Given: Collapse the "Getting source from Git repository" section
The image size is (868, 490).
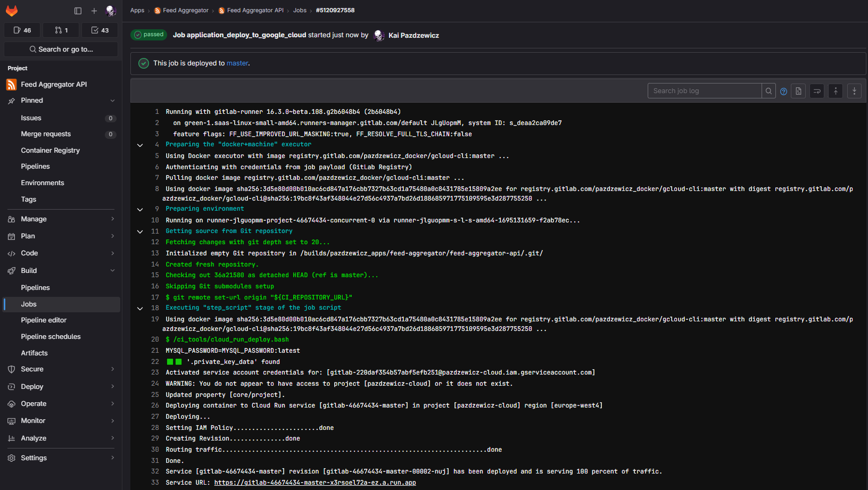Looking at the screenshot, I should click(140, 231).
